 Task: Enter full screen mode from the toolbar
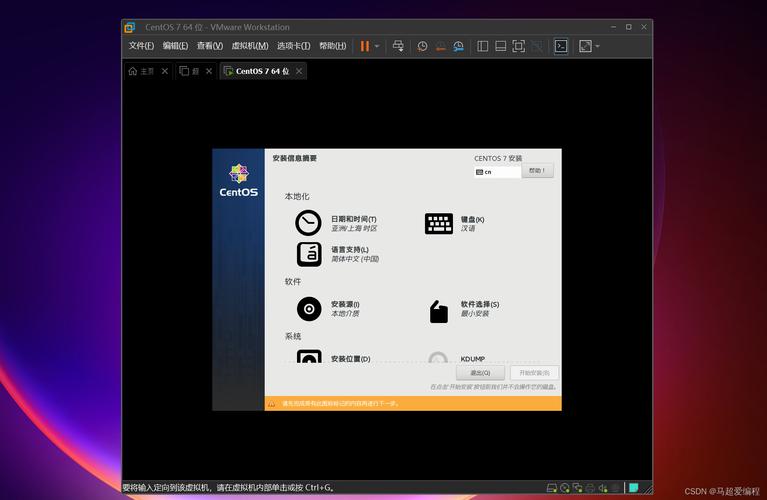click(519, 46)
